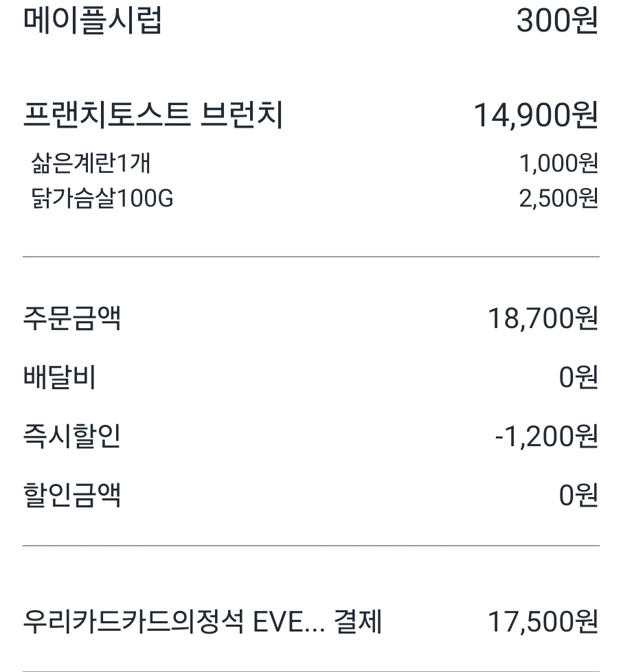Tap the 300원 maple syrup price
Viewport: 621px width, 672px height.
click(x=557, y=21)
